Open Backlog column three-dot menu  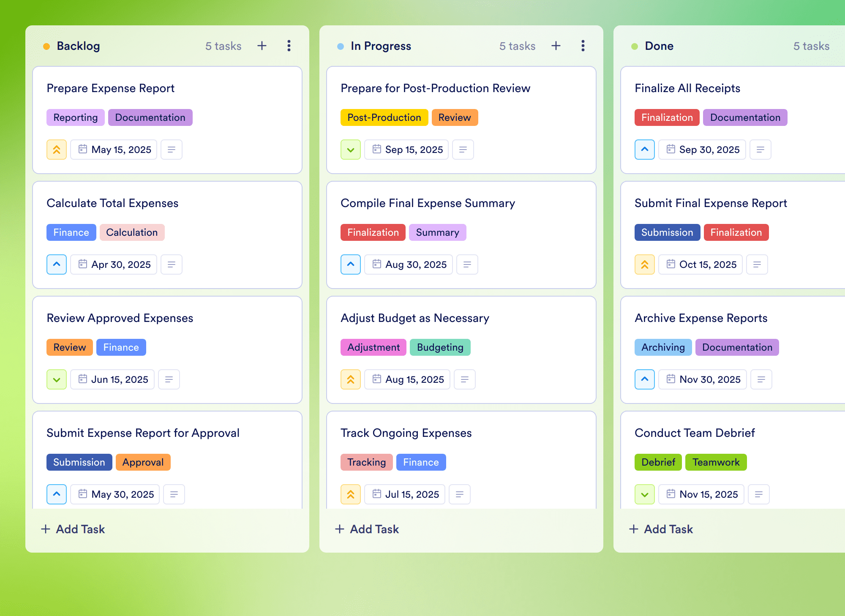289,46
